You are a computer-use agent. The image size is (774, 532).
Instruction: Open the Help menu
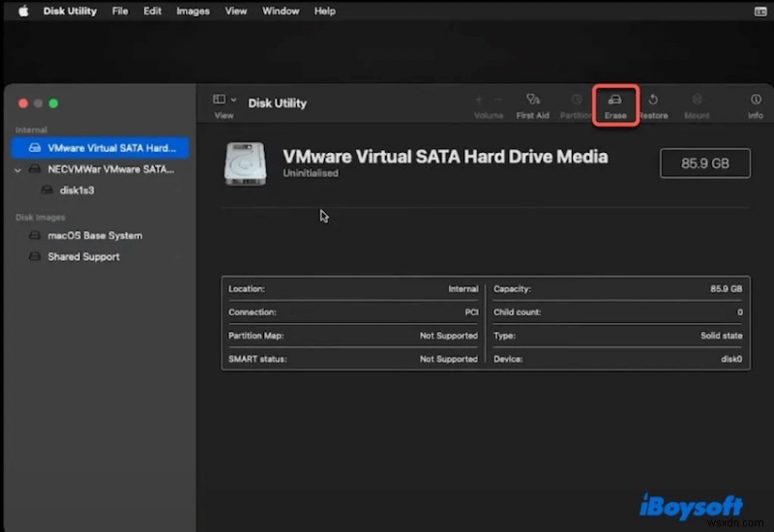tap(325, 11)
